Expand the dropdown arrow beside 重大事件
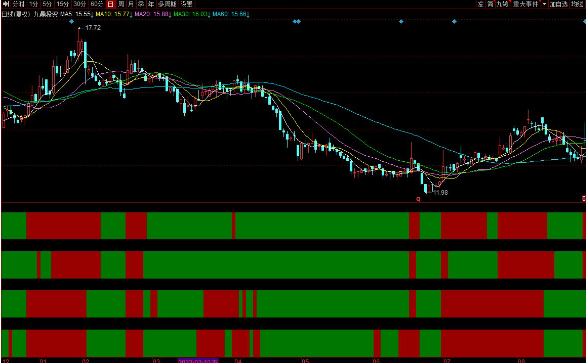 point(544,4)
